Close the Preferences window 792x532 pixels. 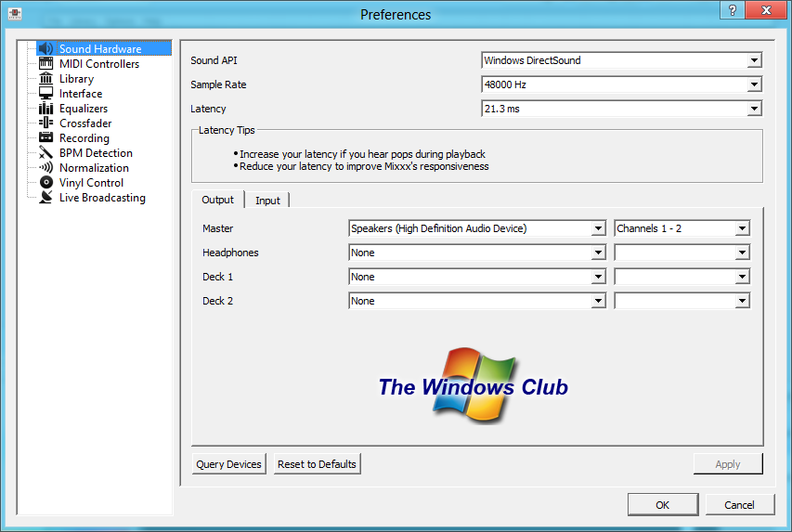(x=766, y=10)
